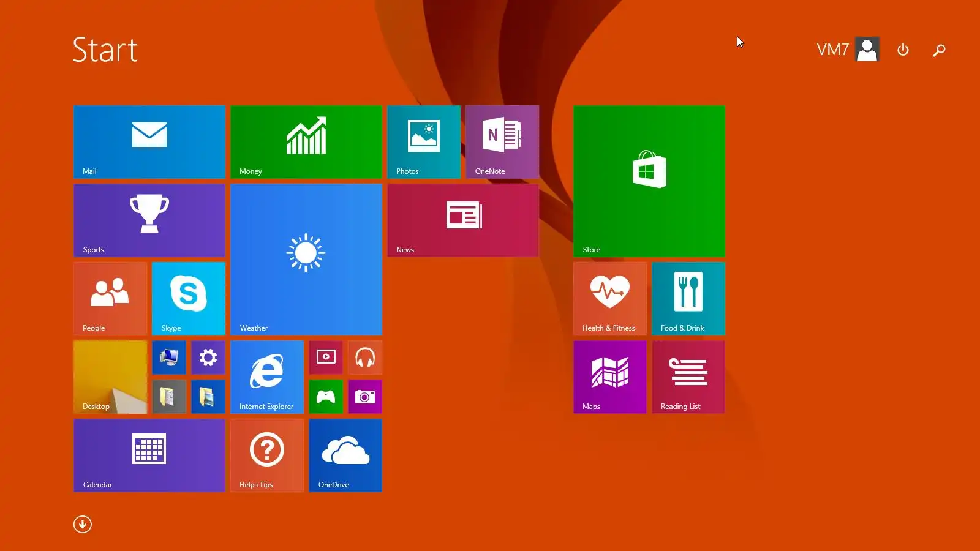Open the small Documents folder tile
The height and width of the screenshot is (551, 980).
point(169,397)
